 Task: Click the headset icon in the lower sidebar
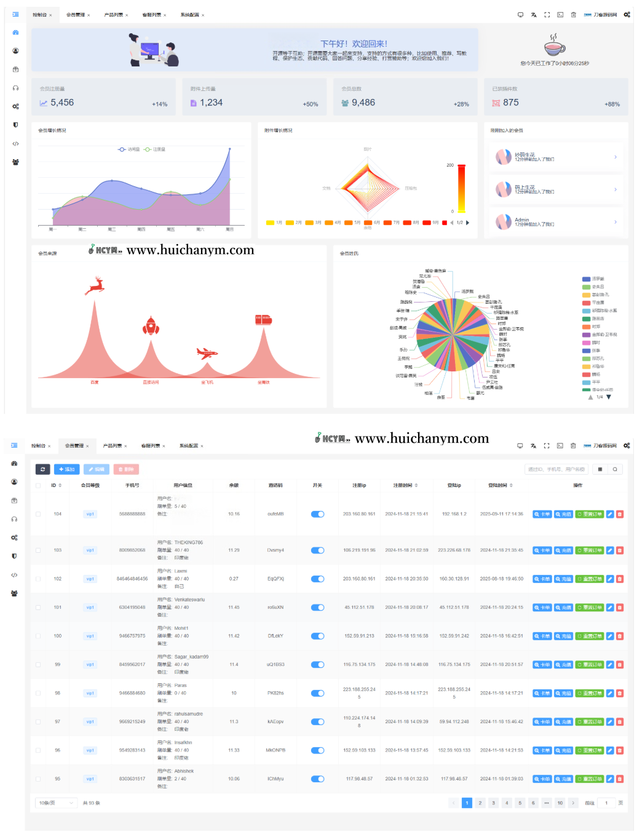coord(15,519)
